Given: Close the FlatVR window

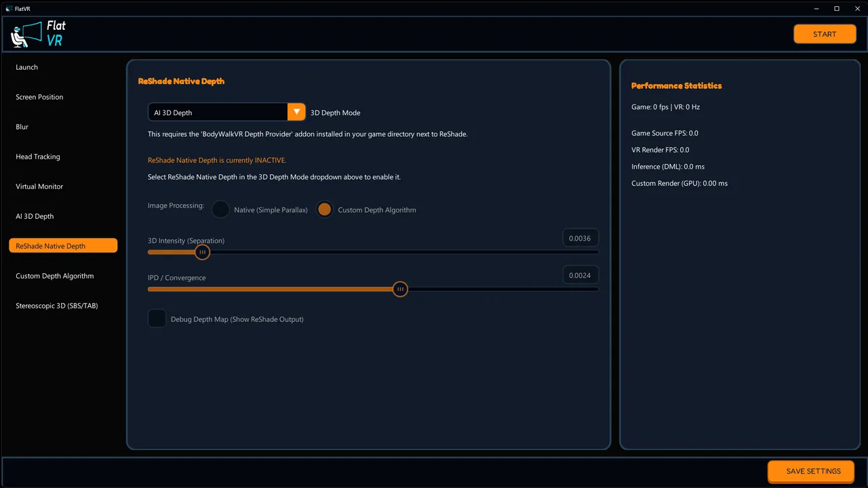Looking at the screenshot, I should coord(856,8).
